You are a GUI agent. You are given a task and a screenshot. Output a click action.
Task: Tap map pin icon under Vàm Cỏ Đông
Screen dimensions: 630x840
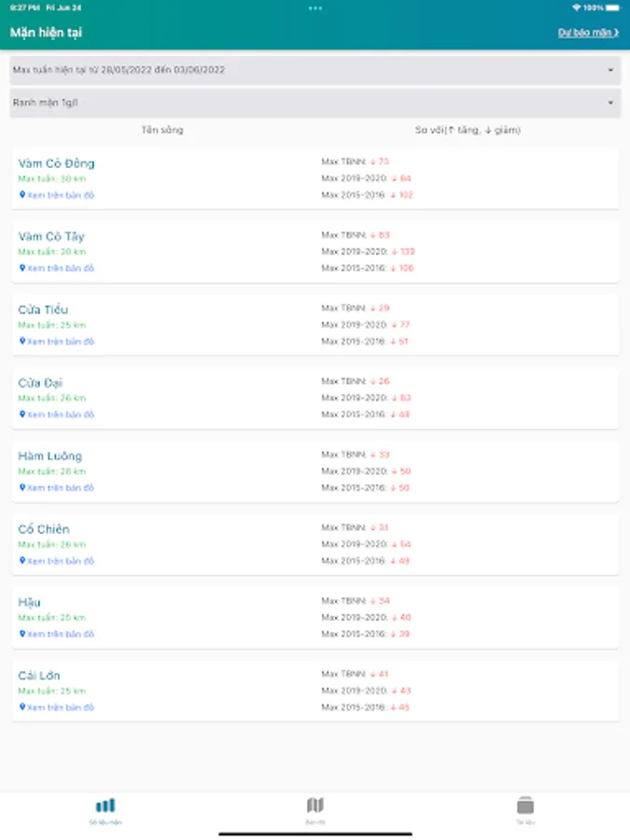22,195
